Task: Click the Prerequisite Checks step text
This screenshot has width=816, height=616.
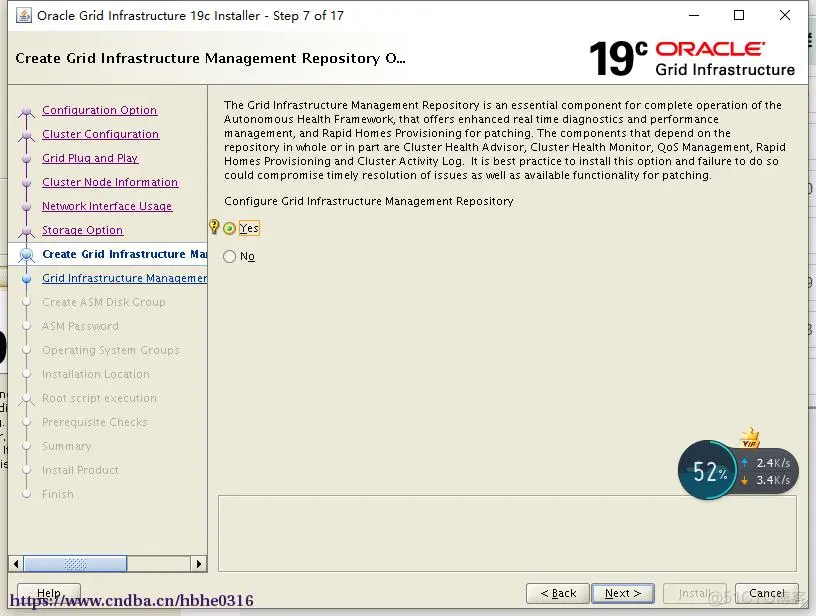Action: coord(95,422)
